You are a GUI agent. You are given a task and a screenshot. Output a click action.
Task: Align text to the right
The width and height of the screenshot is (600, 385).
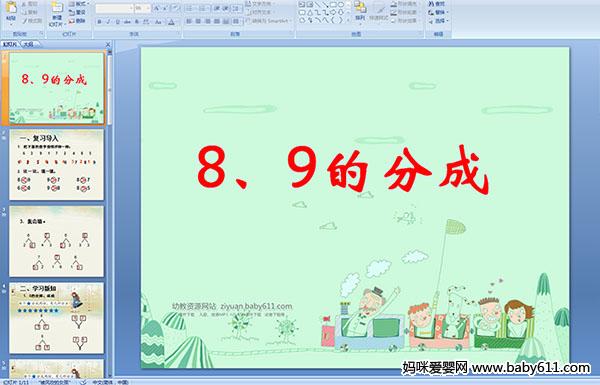pyautogui.click(x=207, y=21)
